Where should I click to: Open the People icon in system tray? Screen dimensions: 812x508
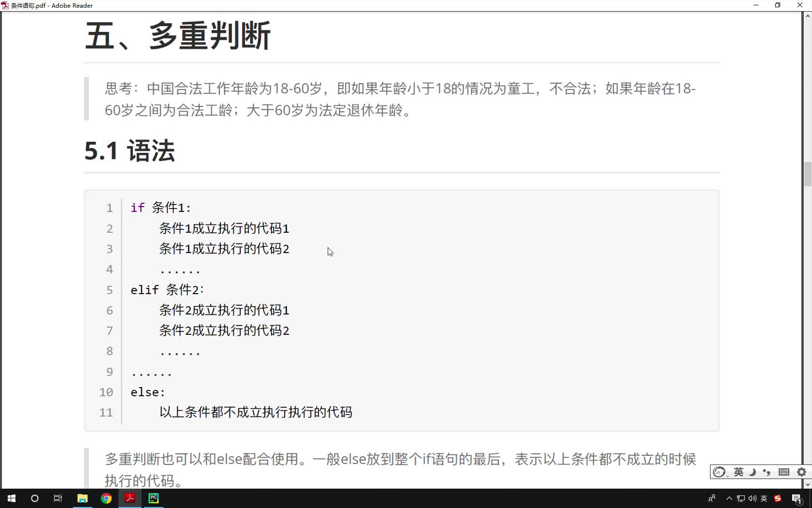click(712, 498)
